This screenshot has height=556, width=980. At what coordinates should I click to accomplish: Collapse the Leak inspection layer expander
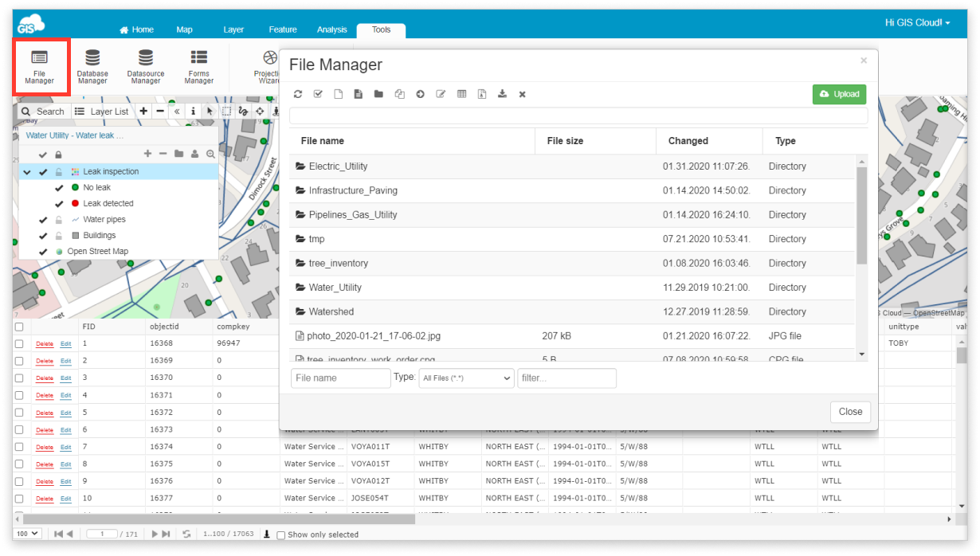coord(27,172)
